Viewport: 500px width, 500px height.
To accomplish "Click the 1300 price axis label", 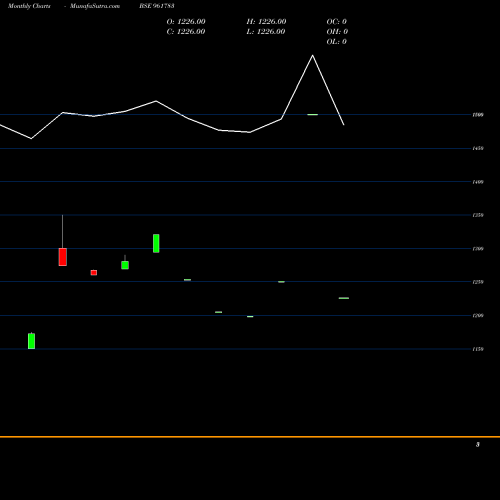I will pos(478,249).
